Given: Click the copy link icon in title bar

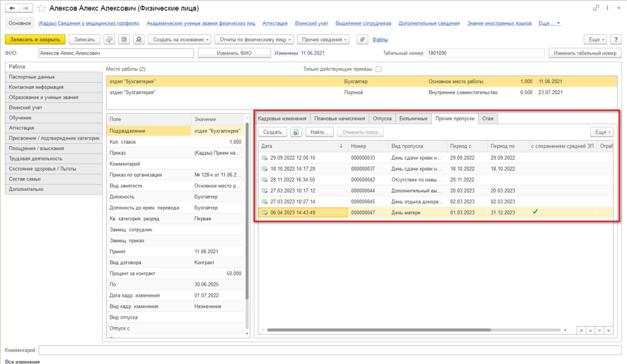Looking at the screenshot, I should [596, 8].
